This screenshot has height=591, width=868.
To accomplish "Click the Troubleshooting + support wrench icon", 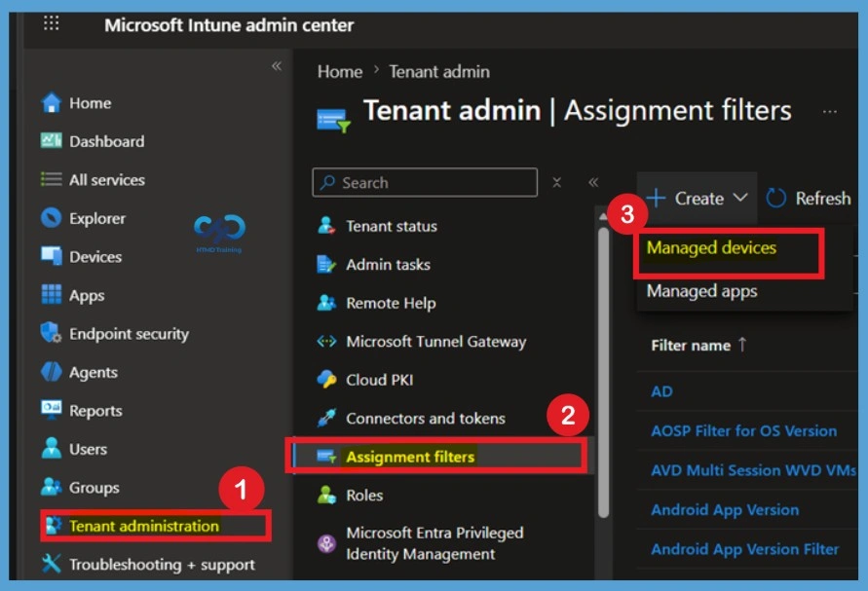I will [x=51, y=564].
